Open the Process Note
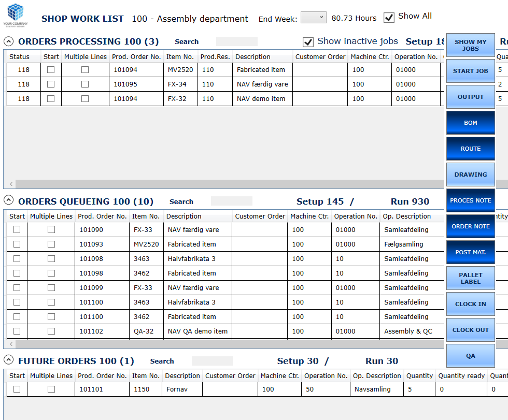508x420 pixels. coord(470,200)
